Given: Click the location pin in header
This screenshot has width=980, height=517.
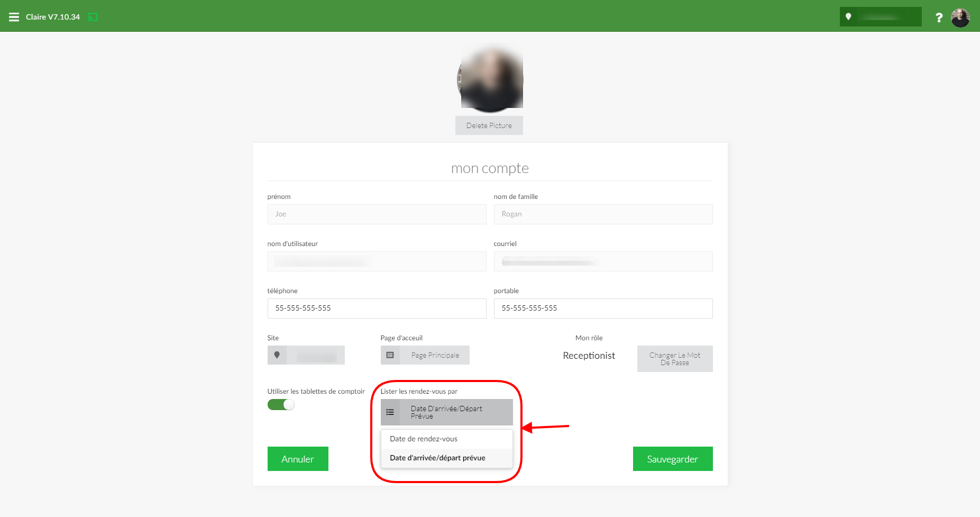Looking at the screenshot, I should click(848, 17).
